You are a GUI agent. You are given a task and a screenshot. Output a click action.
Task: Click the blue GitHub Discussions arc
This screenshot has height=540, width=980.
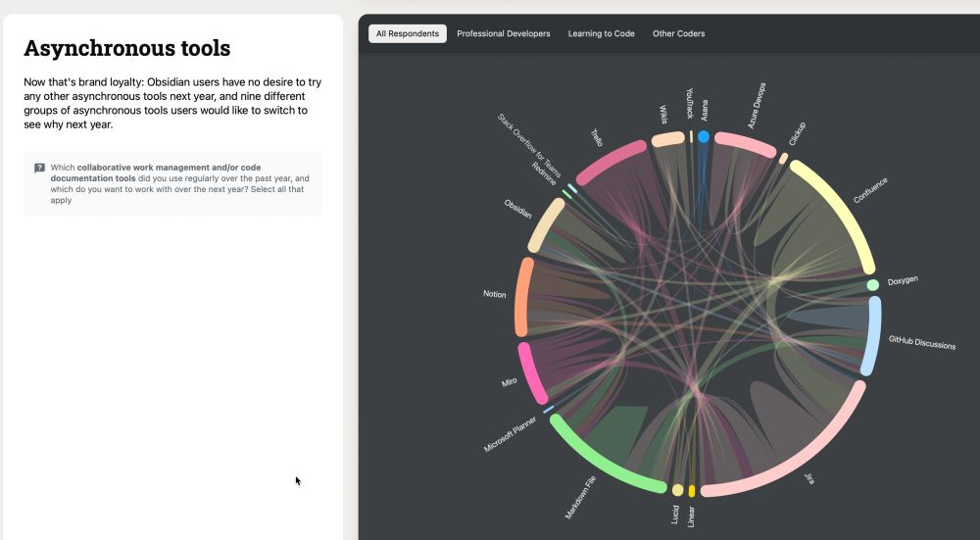[872, 336]
